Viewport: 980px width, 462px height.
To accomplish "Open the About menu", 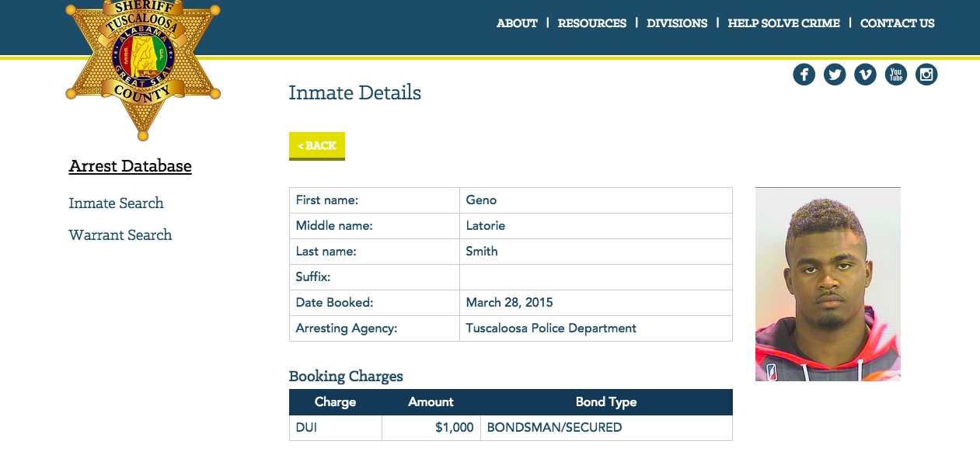I will click(x=517, y=23).
